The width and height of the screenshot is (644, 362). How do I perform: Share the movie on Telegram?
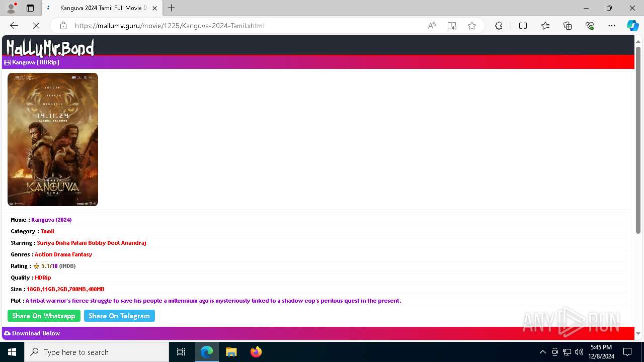(x=119, y=316)
